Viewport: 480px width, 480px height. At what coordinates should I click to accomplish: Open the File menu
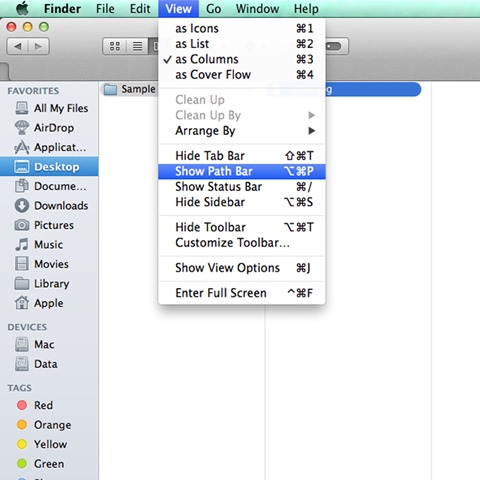tap(105, 8)
